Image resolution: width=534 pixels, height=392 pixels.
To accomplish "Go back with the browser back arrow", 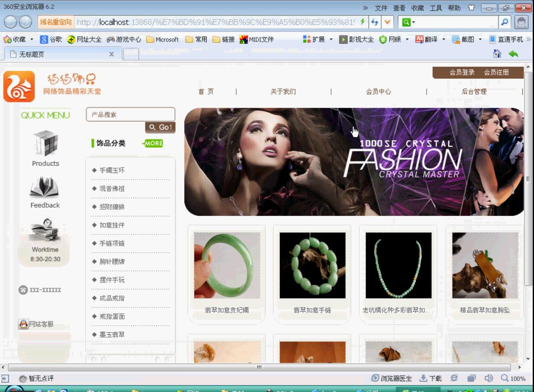I will click(x=11, y=22).
